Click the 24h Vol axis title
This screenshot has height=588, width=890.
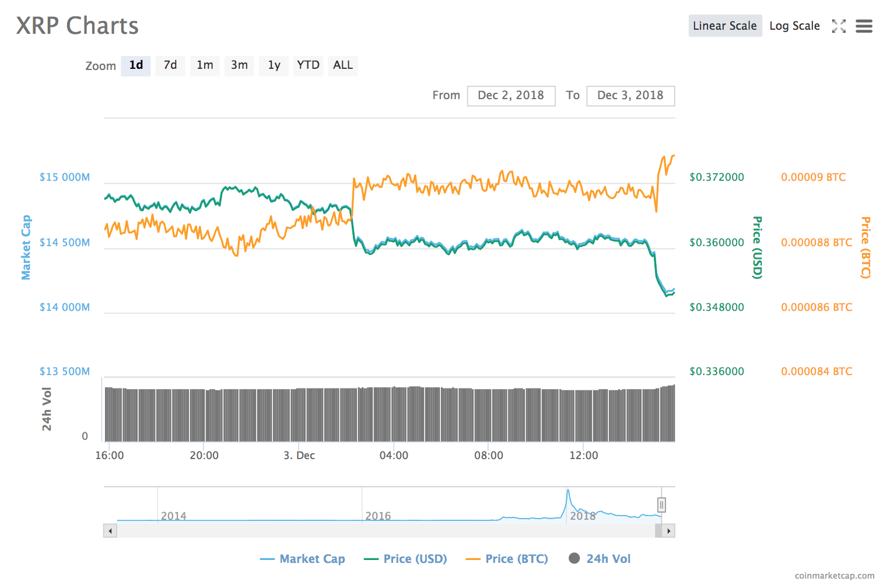pyautogui.click(x=47, y=409)
